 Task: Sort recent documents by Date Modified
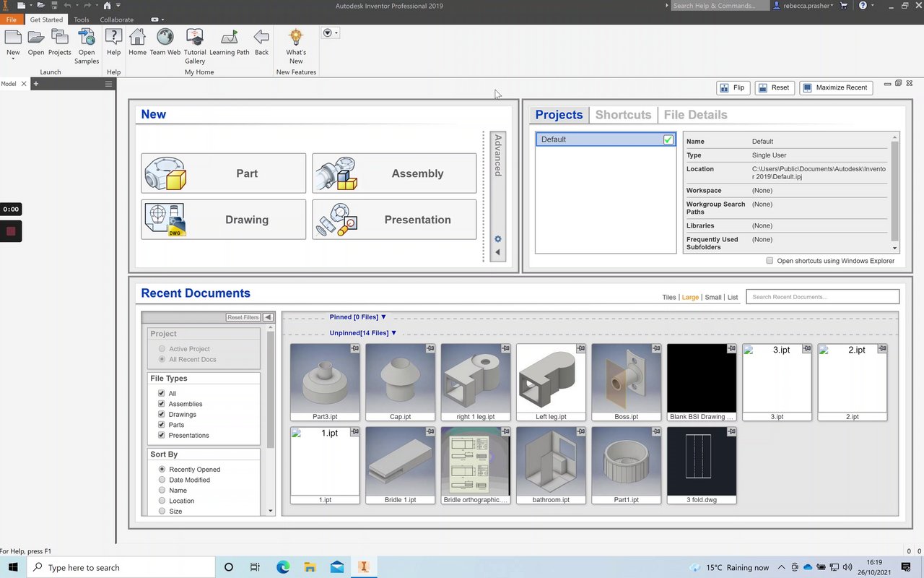click(x=162, y=480)
